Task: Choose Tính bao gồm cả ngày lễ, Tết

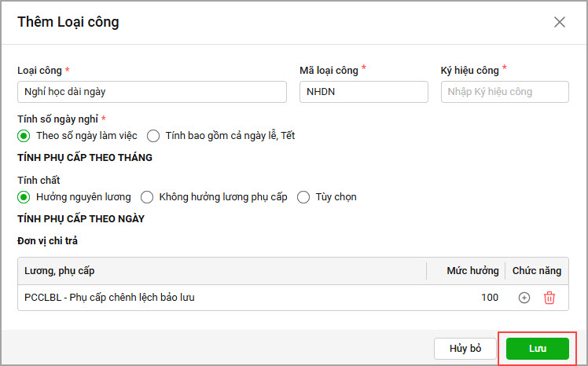Action: pos(153,136)
